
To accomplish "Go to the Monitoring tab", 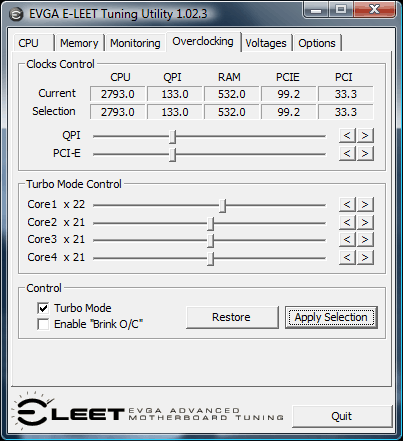I will tap(135, 43).
